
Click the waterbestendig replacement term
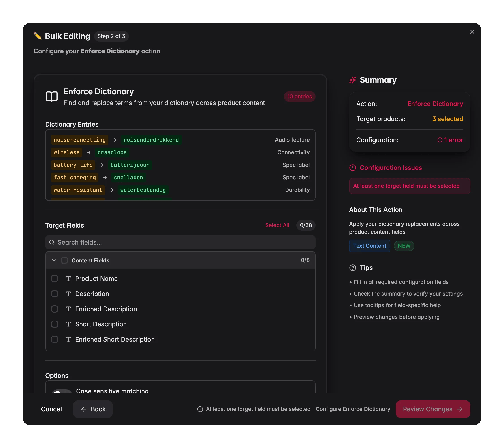(x=143, y=190)
